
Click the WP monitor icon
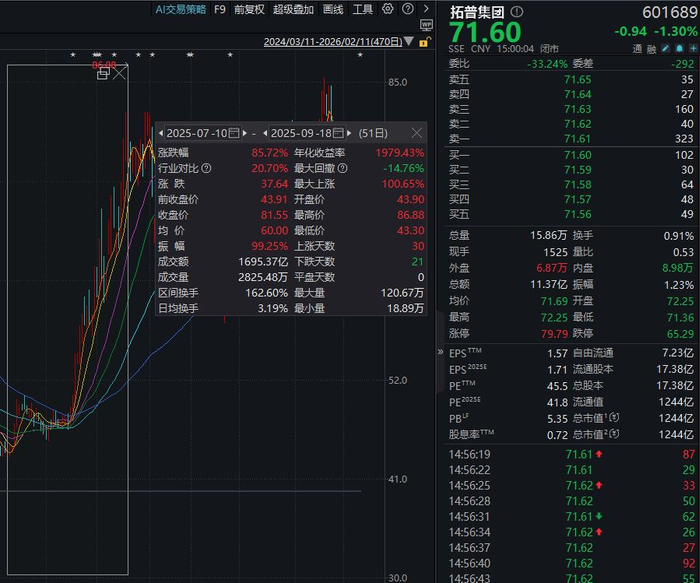click(x=426, y=25)
